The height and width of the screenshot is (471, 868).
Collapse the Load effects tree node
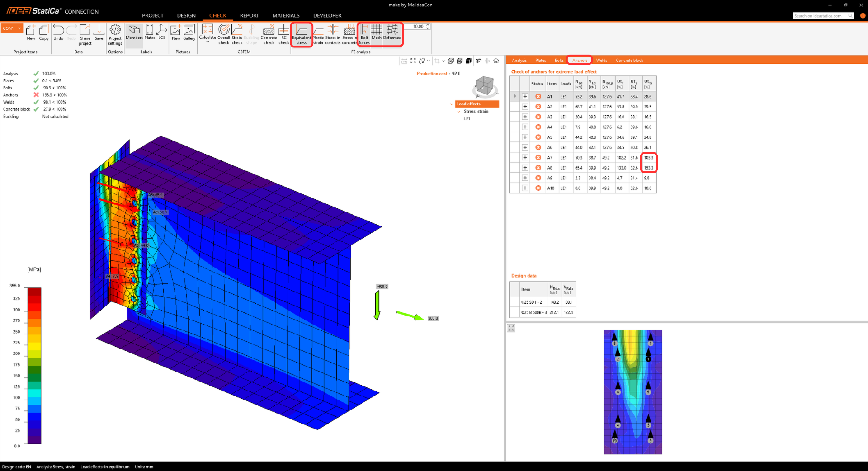click(452, 104)
